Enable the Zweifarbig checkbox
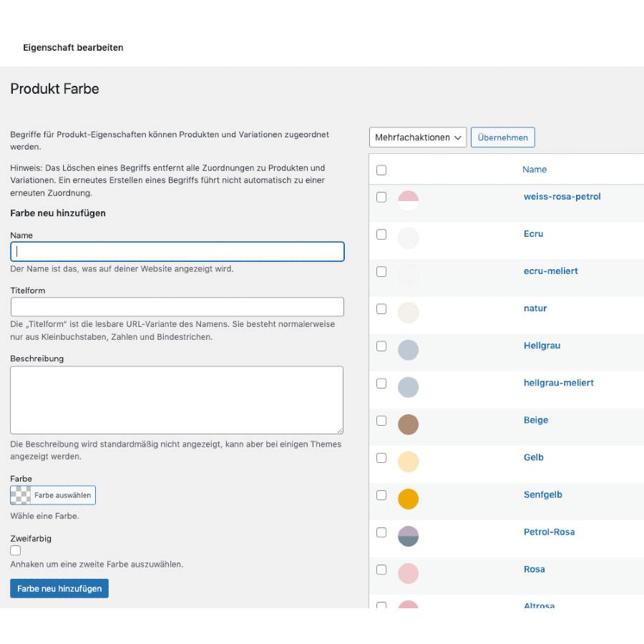This screenshot has width=644, height=644. (x=15, y=551)
